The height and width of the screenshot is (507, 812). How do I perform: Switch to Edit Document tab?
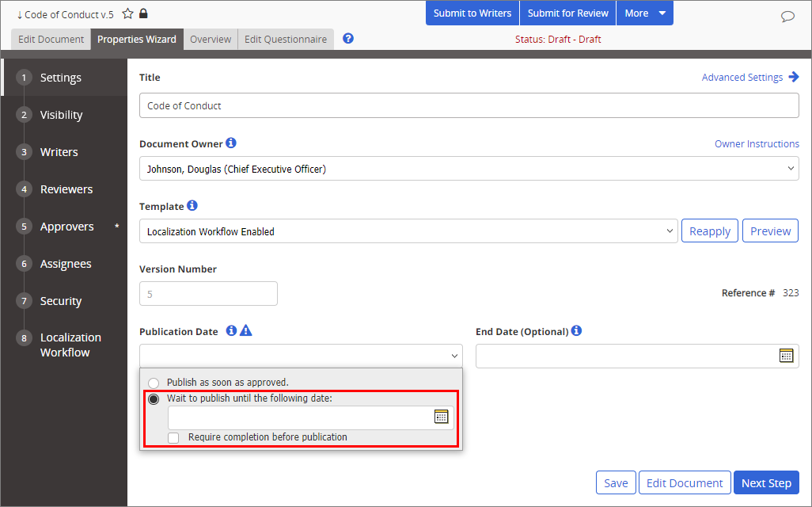pyautogui.click(x=51, y=40)
